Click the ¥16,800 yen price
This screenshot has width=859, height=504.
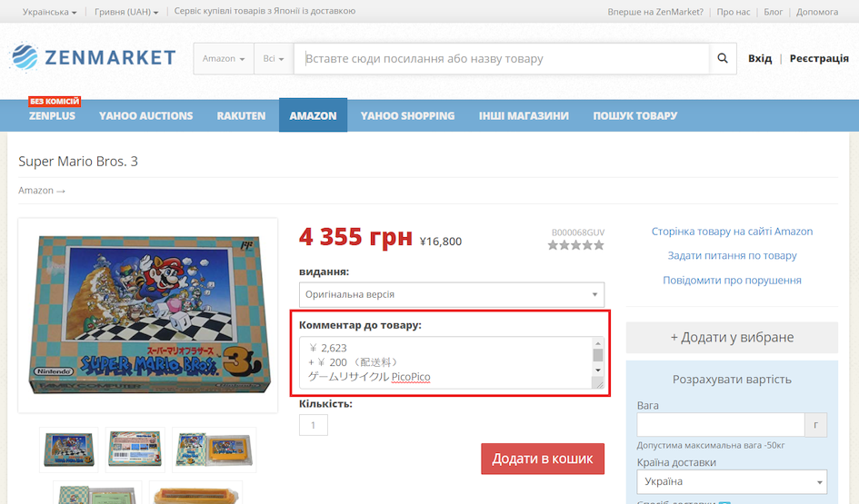(x=441, y=242)
